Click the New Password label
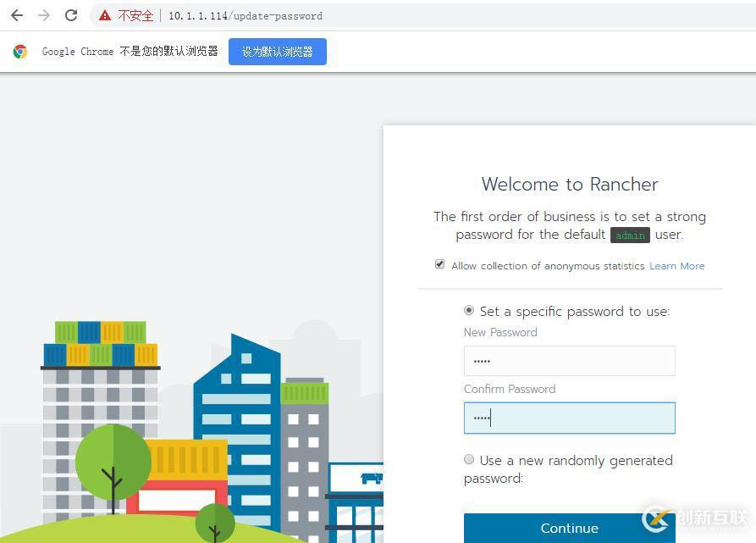 tap(500, 332)
